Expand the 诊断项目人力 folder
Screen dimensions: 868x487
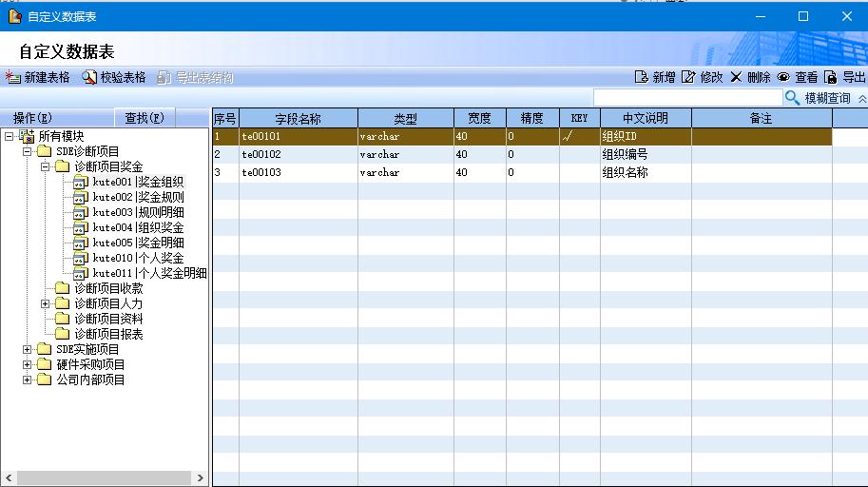46,303
